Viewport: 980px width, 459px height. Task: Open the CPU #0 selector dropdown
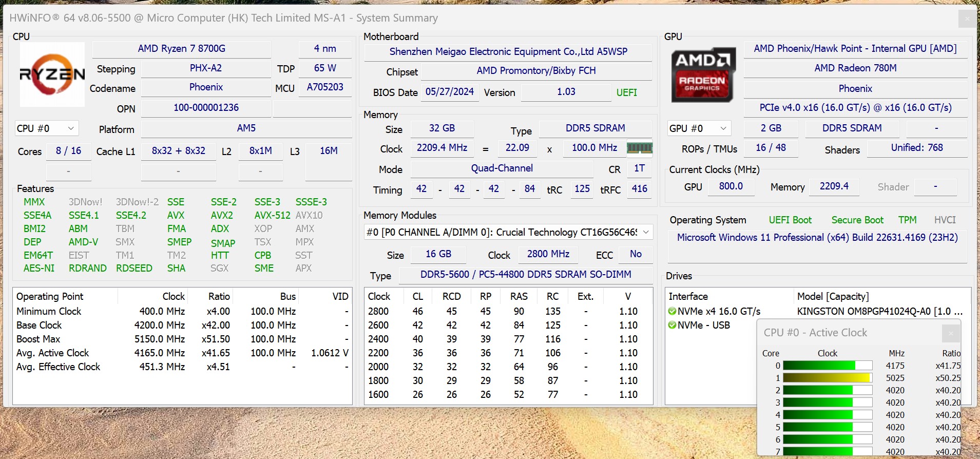point(46,128)
